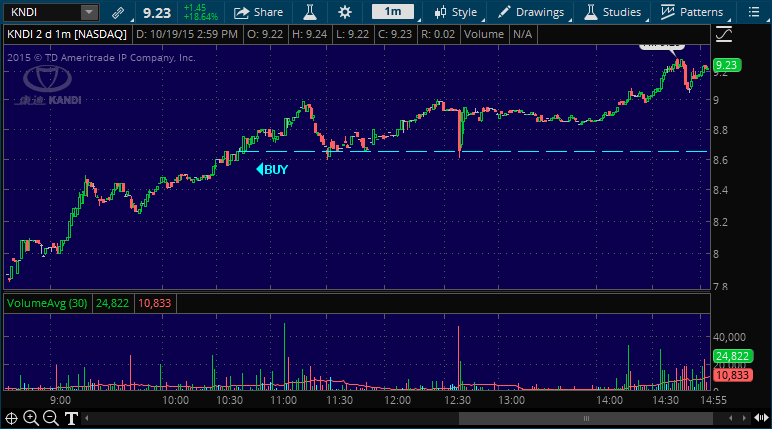
Task: Open the 1m timeframe selector
Action: pos(393,12)
